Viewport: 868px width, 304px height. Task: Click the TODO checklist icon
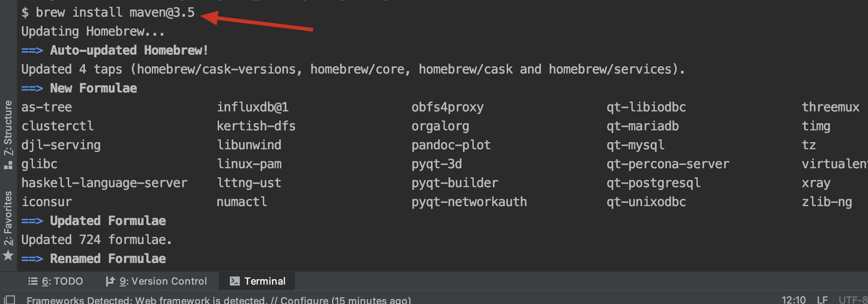(32, 281)
